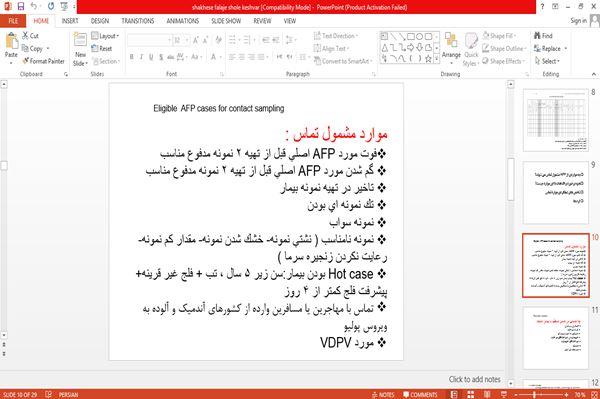The height and width of the screenshot is (399, 600).
Task: Select the star shape in gallery
Action: point(428,59)
